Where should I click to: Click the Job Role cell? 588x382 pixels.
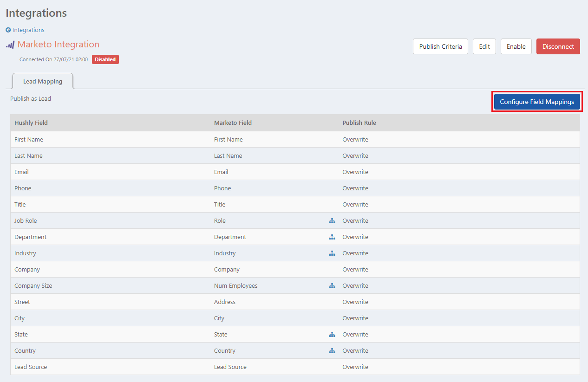(x=26, y=221)
